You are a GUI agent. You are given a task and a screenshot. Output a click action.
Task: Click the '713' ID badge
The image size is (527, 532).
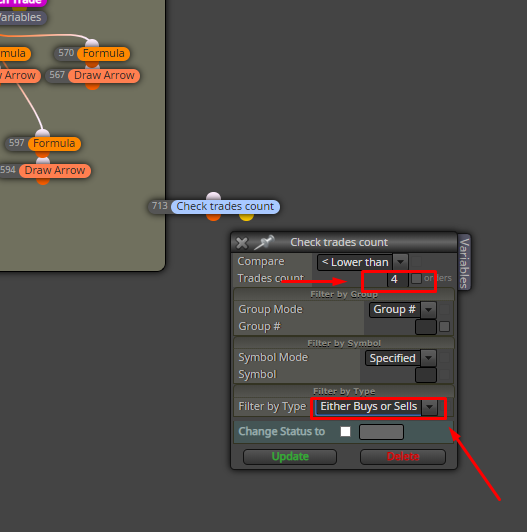pyautogui.click(x=159, y=206)
